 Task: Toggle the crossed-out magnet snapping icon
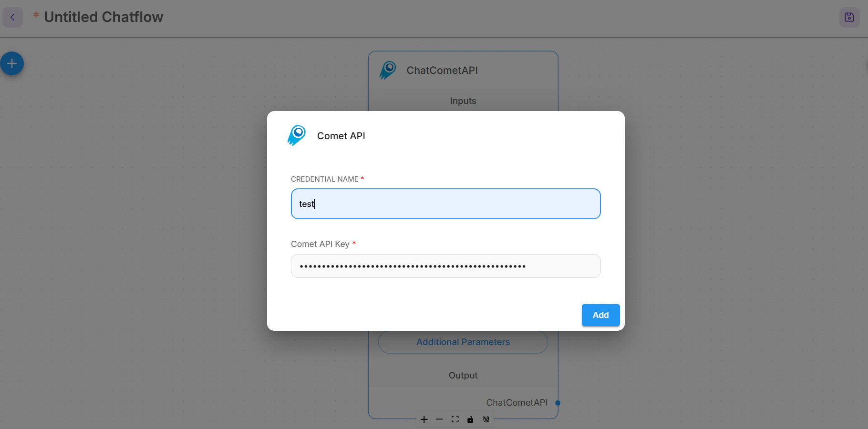point(486,419)
